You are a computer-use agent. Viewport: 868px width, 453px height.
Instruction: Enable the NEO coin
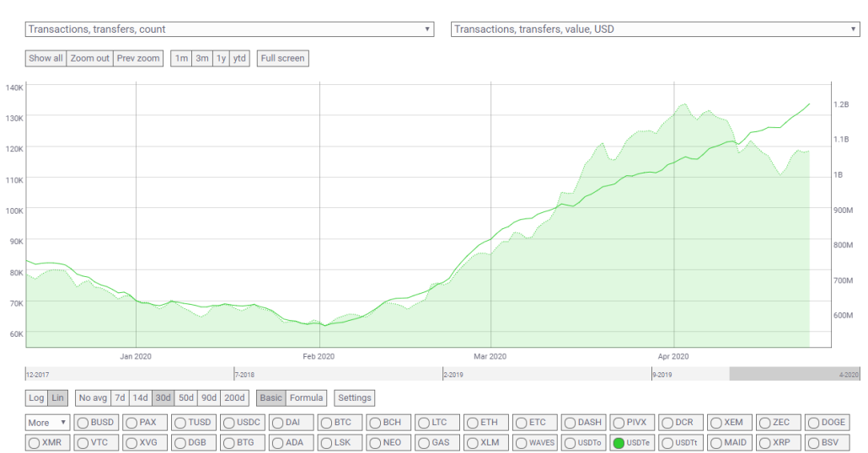388,443
